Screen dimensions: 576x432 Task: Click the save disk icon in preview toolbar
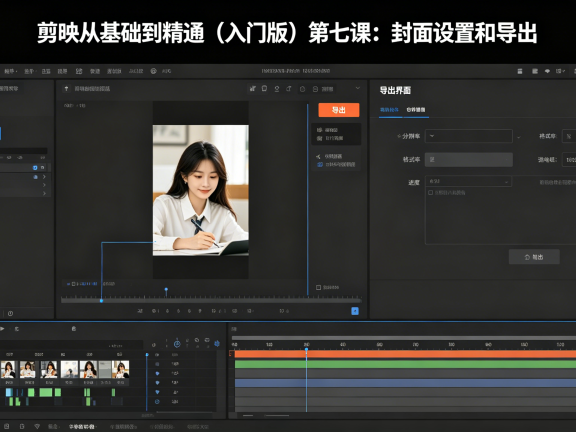click(x=315, y=89)
